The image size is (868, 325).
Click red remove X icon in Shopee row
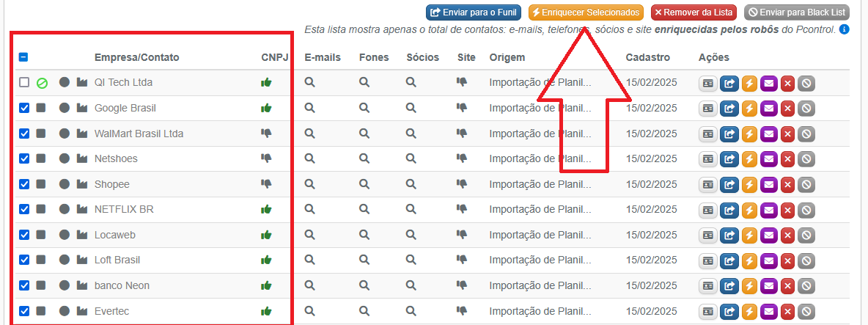(x=788, y=184)
